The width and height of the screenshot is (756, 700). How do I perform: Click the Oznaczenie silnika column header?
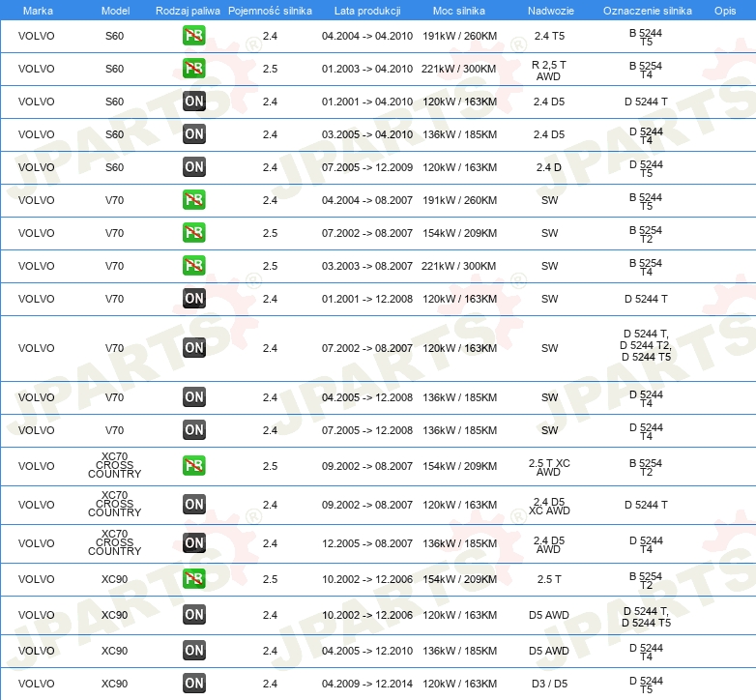pyautogui.click(x=648, y=11)
